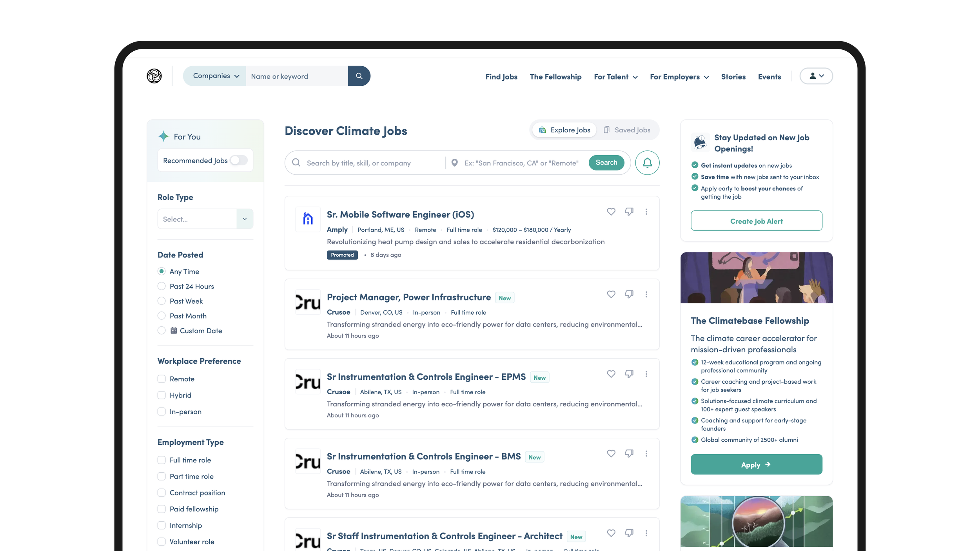Check the In-person workplace checkbox
Viewport: 980px width, 551px height.
coord(162,411)
